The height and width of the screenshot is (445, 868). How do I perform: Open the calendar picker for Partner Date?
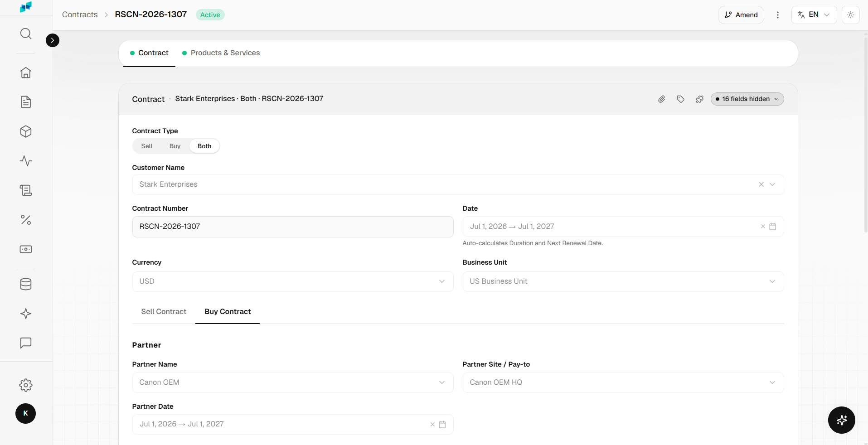pos(442,425)
